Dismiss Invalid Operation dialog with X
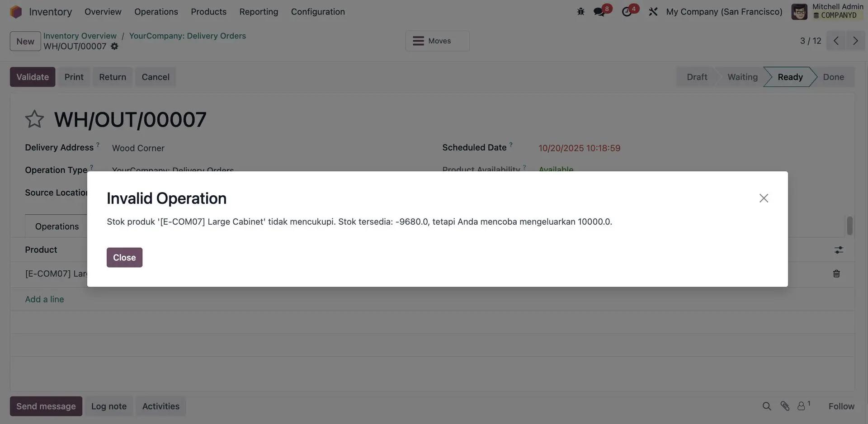 point(764,198)
